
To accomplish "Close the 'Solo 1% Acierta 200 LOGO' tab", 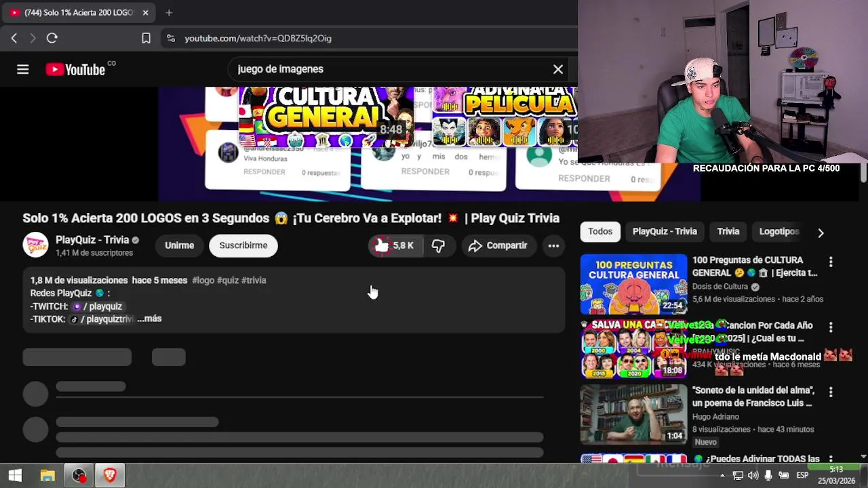I will pyautogui.click(x=145, y=12).
